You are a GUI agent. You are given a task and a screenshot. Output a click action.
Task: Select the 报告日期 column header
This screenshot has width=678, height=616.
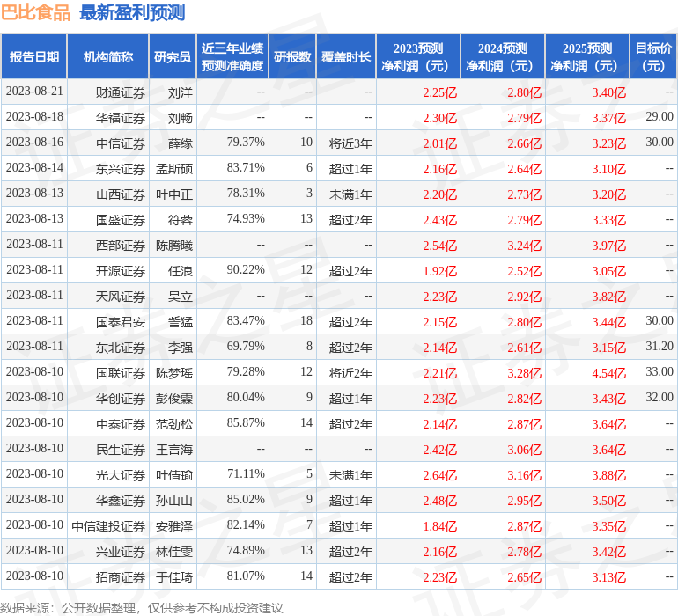tap(33, 56)
